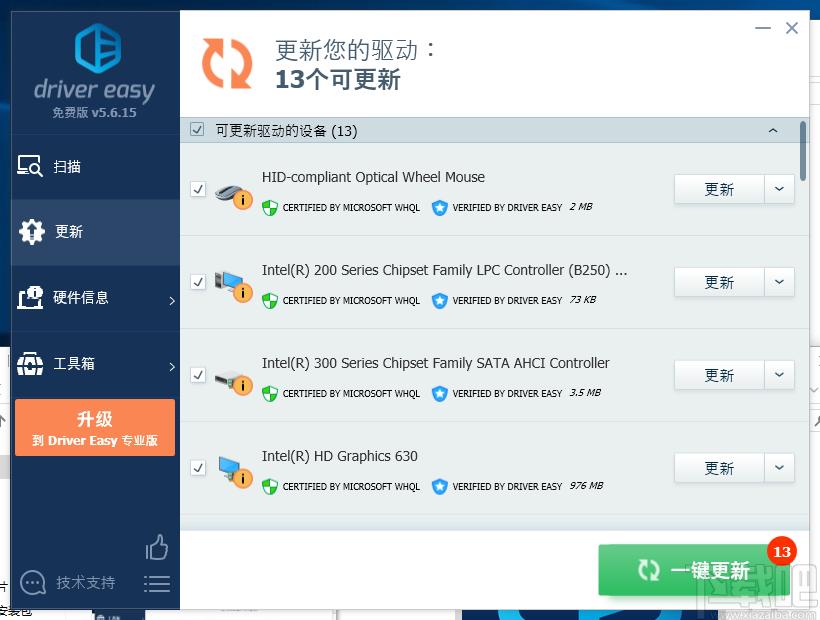Update the Intel 200 Series LPC Controller driver
The height and width of the screenshot is (620, 820).
pos(719,282)
